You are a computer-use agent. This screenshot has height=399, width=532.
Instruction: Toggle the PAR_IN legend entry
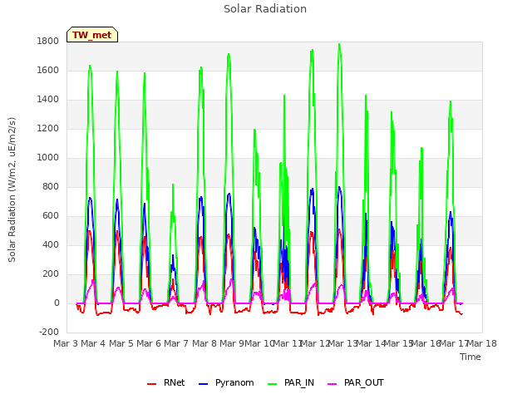(291, 383)
